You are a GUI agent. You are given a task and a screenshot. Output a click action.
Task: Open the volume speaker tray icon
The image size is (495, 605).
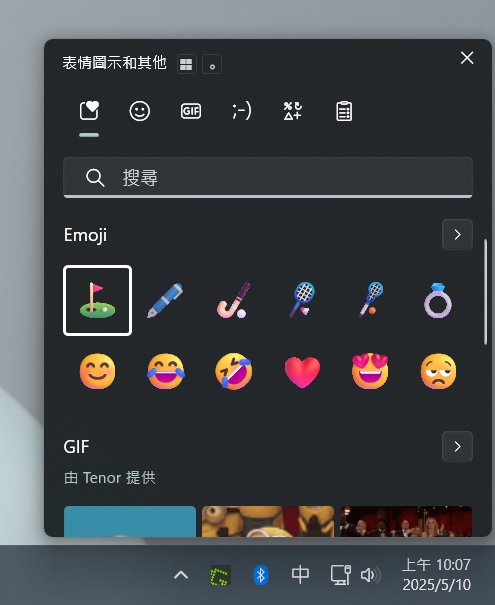(370, 575)
